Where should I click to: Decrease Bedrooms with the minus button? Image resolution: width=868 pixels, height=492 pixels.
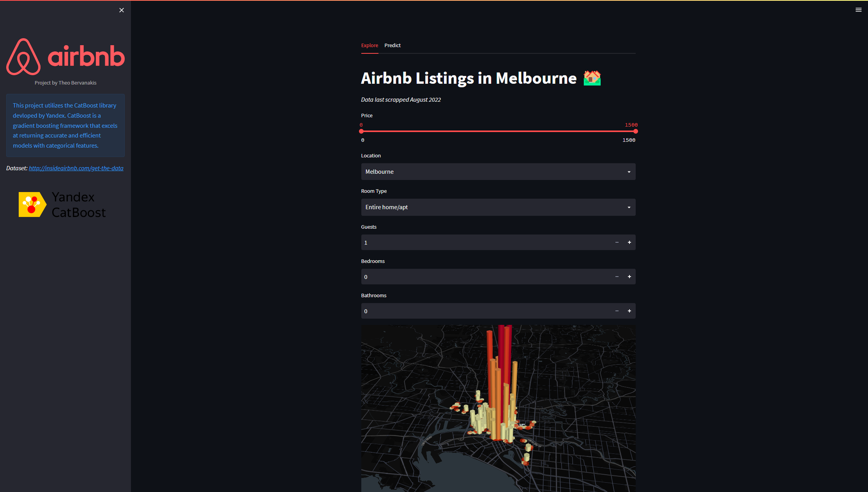(x=617, y=277)
